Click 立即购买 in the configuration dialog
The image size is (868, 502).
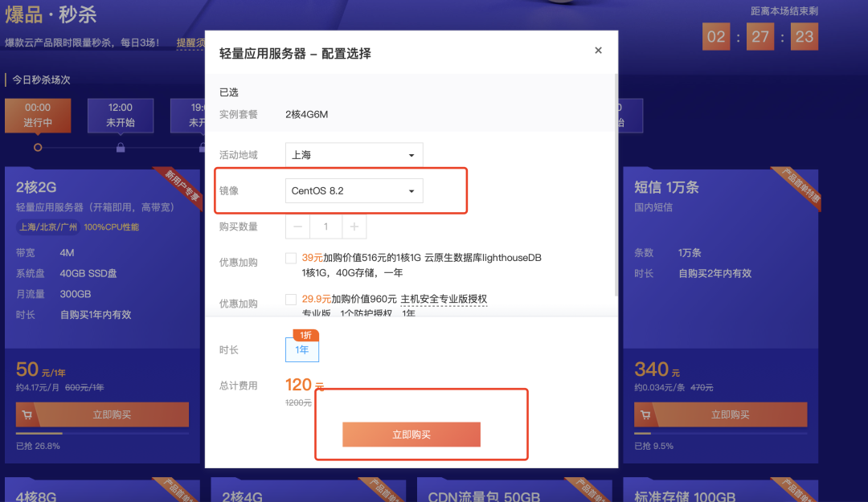411,435
